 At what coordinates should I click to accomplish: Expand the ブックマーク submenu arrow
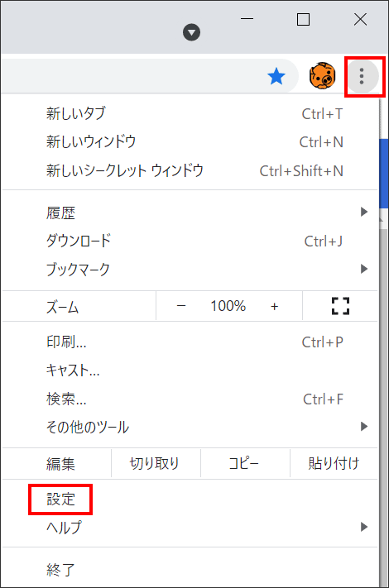[x=364, y=269]
